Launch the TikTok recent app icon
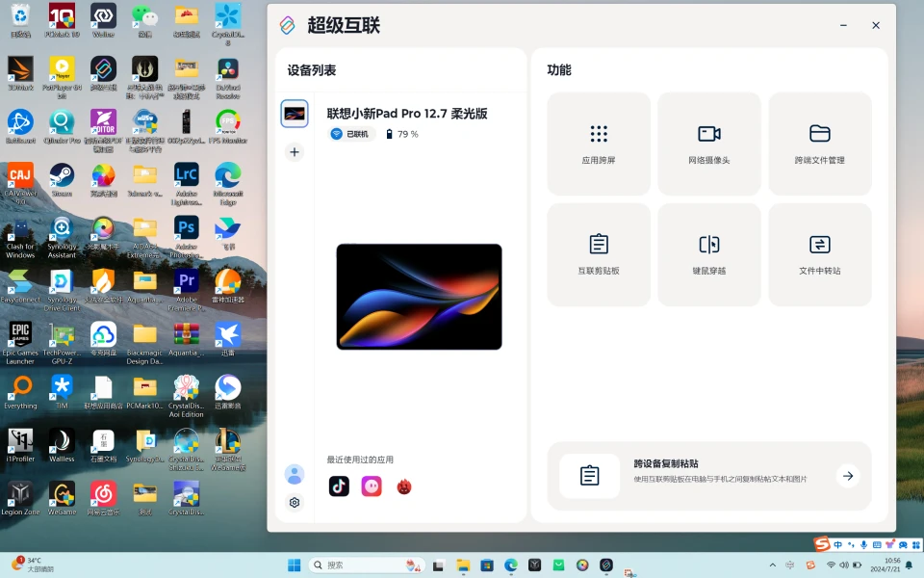The width and height of the screenshot is (924, 578). (339, 486)
